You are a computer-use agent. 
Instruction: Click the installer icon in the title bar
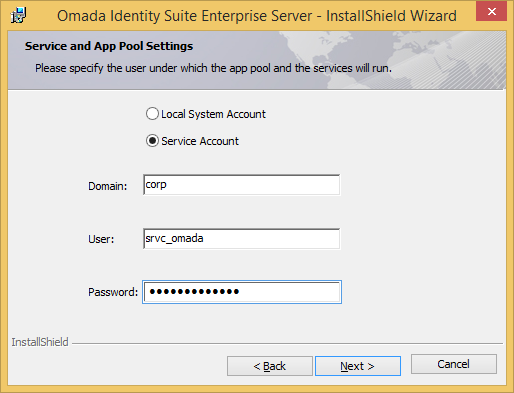click(18, 15)
